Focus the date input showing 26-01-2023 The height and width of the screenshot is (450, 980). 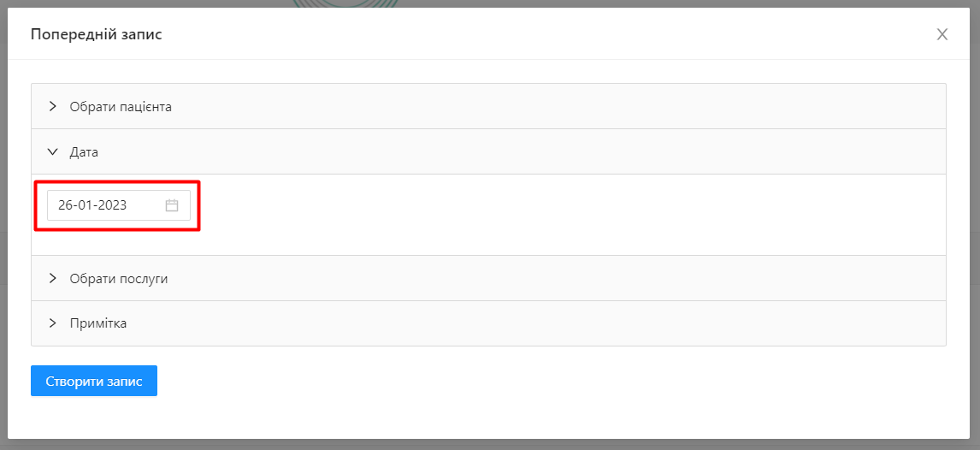tap(103, 205)
